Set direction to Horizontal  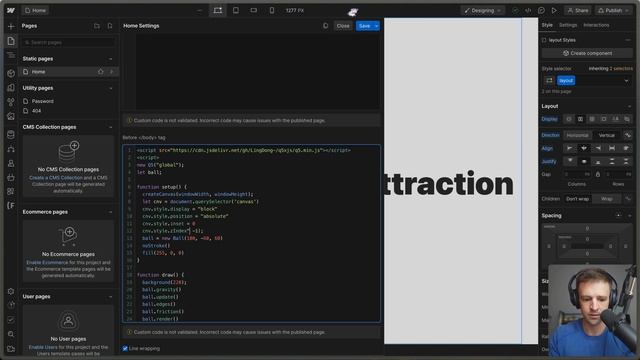577,135
